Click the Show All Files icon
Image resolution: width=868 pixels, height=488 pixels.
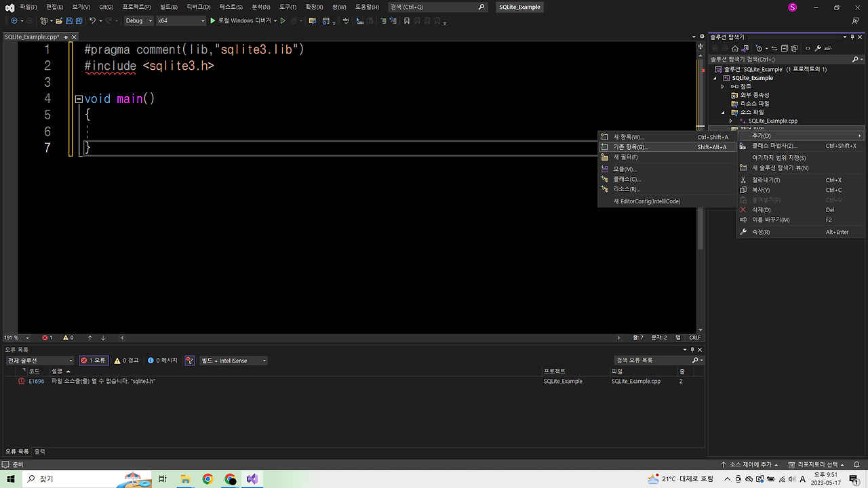pyautogui.click(x=794, y=49)
